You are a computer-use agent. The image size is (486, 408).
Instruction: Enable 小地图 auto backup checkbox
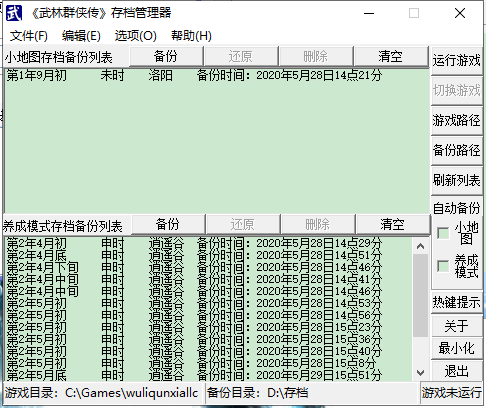click(x=443, y=233)
